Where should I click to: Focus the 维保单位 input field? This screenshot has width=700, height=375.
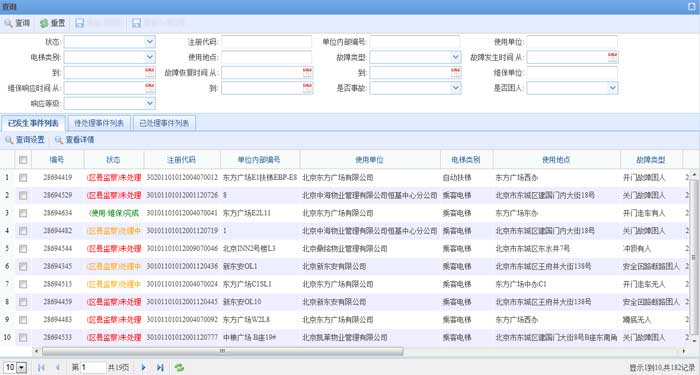[x=572, y=72]
